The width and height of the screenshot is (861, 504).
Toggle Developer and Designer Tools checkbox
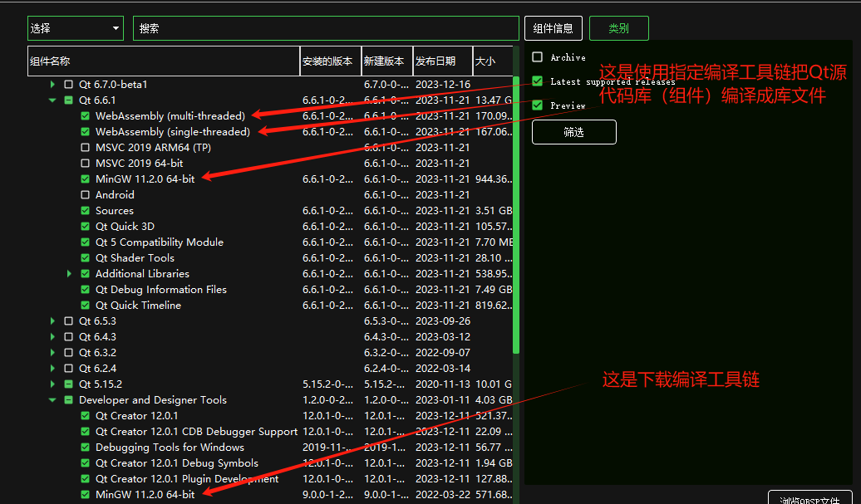69,400
